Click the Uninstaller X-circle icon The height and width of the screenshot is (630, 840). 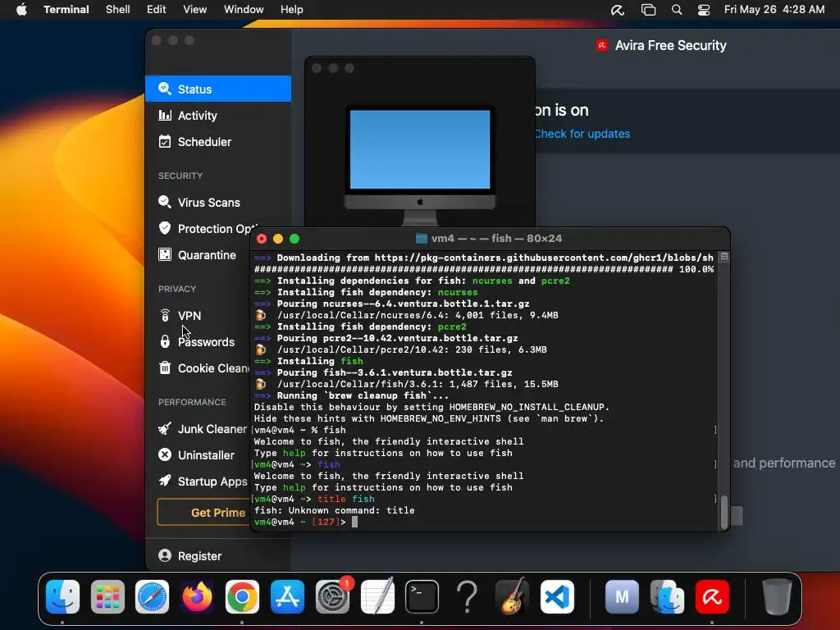click(x=165, y=454)
